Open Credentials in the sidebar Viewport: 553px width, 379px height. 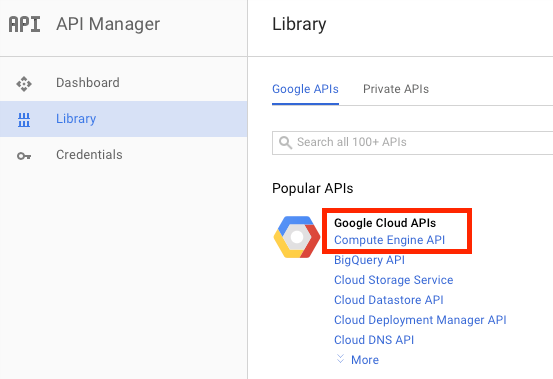(x=123, y=155)
